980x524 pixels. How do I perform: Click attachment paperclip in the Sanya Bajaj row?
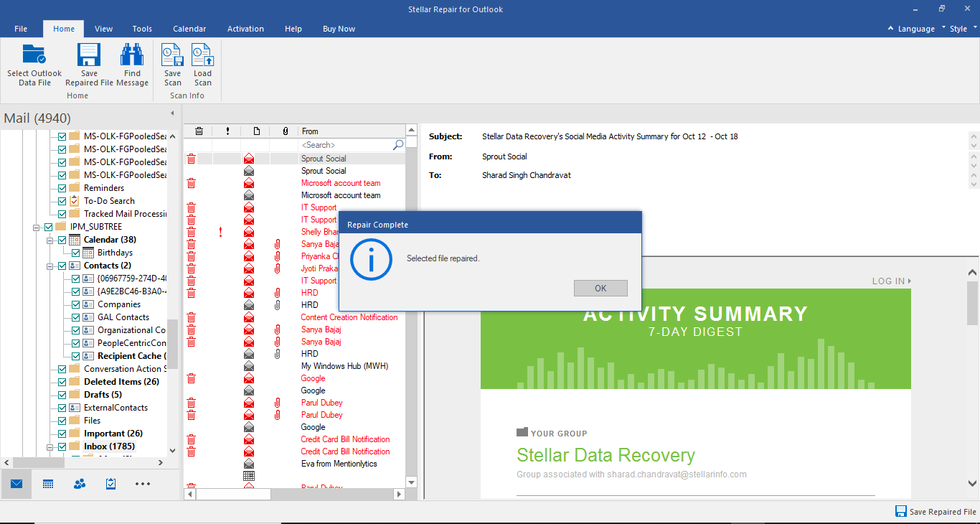[278, 244]
